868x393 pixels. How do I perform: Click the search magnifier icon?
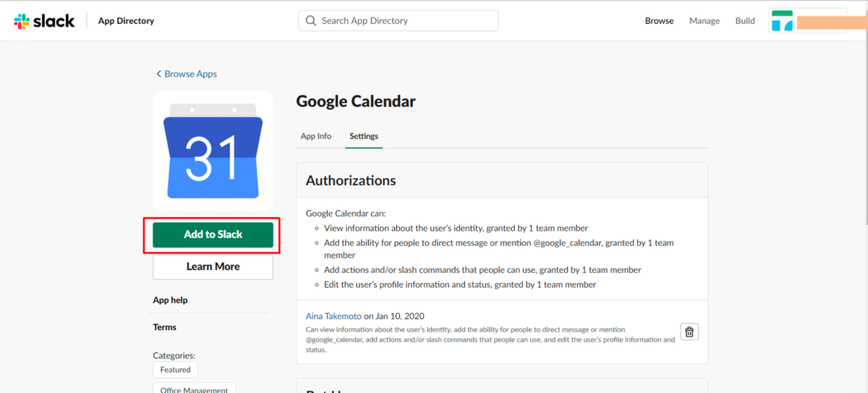(x=311, y=21)
